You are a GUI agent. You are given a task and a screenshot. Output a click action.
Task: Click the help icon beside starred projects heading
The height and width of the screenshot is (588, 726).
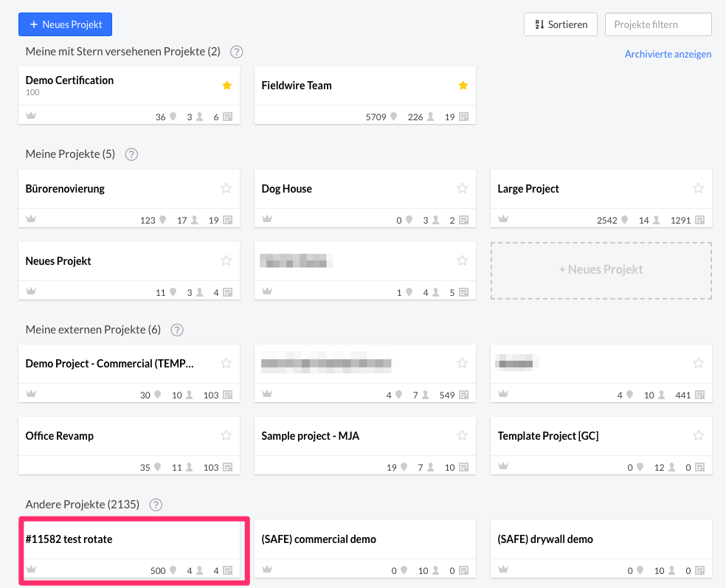(236, 52)
